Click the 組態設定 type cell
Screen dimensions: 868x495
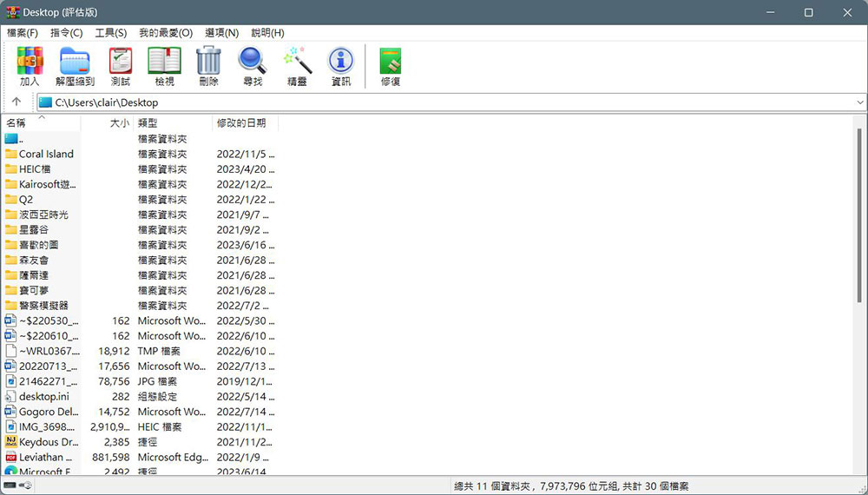157,397
